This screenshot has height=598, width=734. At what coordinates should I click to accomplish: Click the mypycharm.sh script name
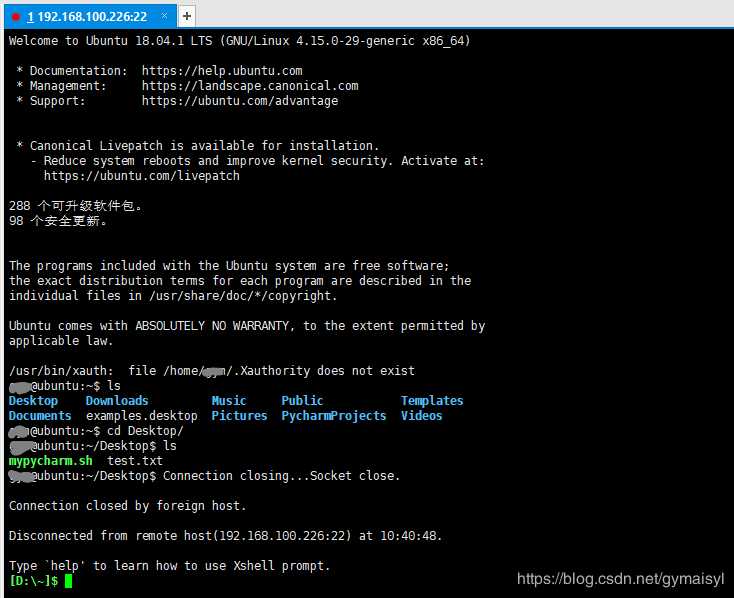(x=51, y=461)
